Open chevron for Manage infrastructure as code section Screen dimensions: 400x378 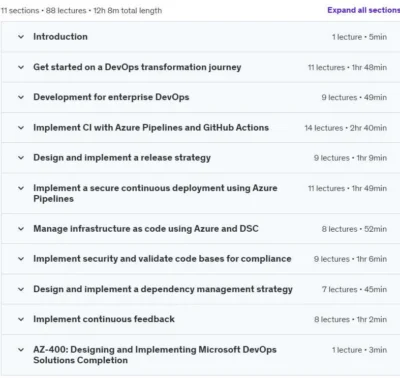(x=21, y=229)
